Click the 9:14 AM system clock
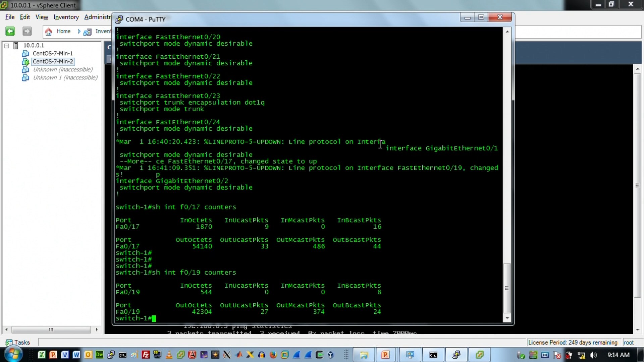This screenshot has width=644, height=362. pyautogui.click(x=619, y=355)
